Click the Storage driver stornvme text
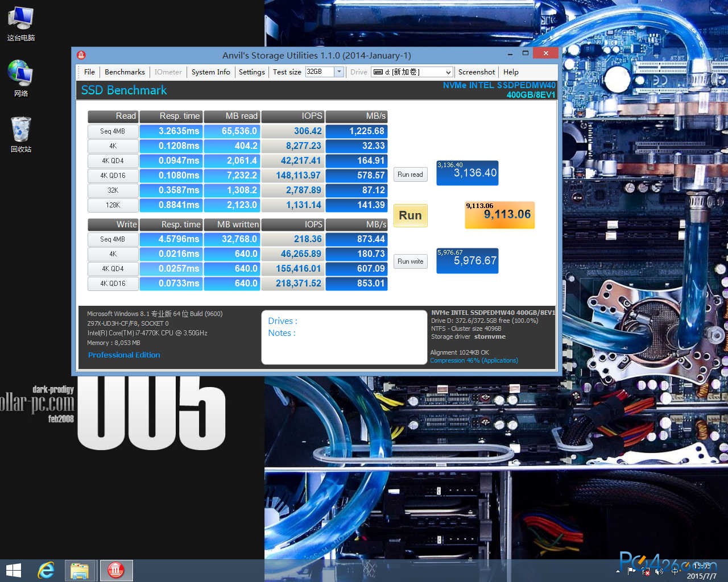 coord(468,336)
